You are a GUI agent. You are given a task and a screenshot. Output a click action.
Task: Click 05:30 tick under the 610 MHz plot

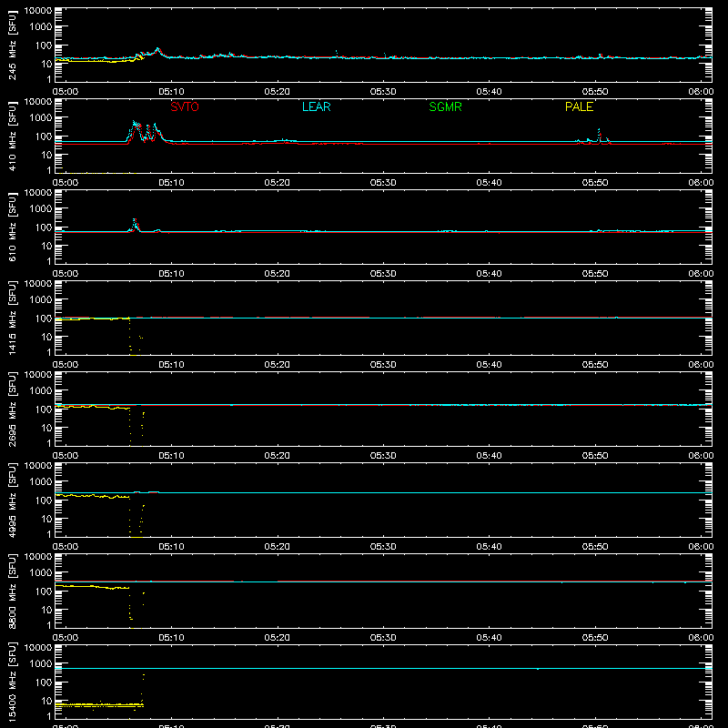click(x=383, y=274)
